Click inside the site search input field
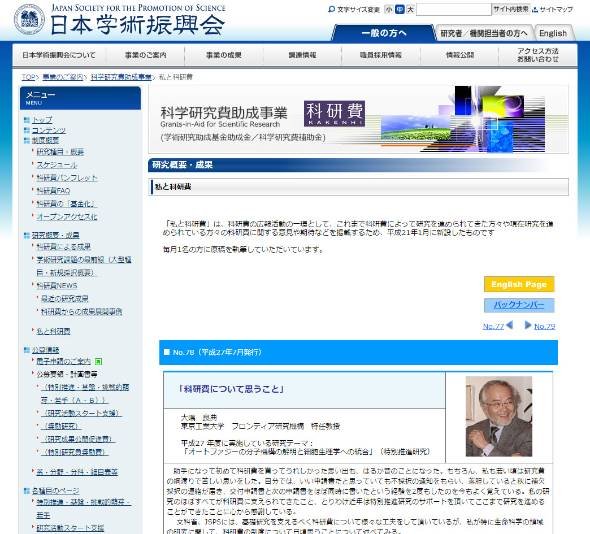The image size is (590, 534). (x=453, y=9)
